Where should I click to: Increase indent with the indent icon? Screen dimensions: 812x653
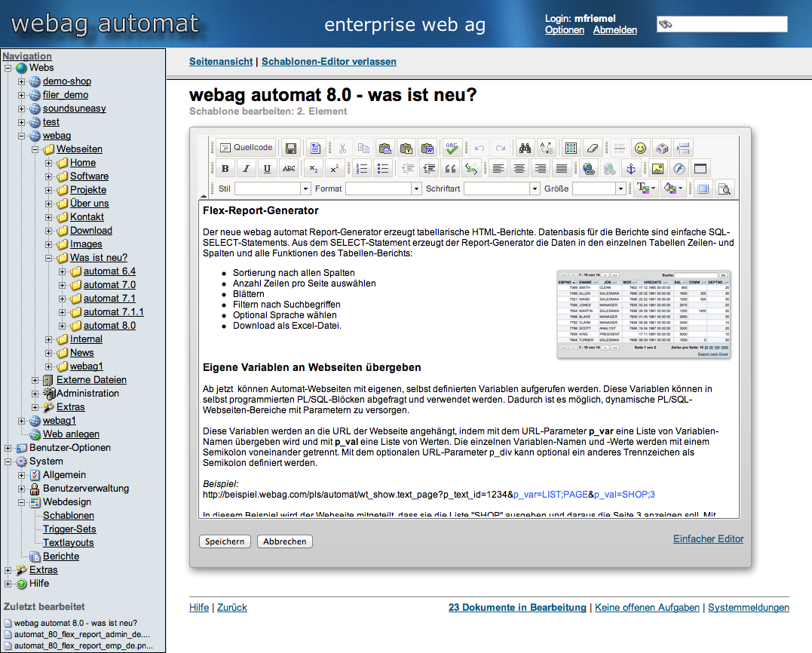pos(429,168)
